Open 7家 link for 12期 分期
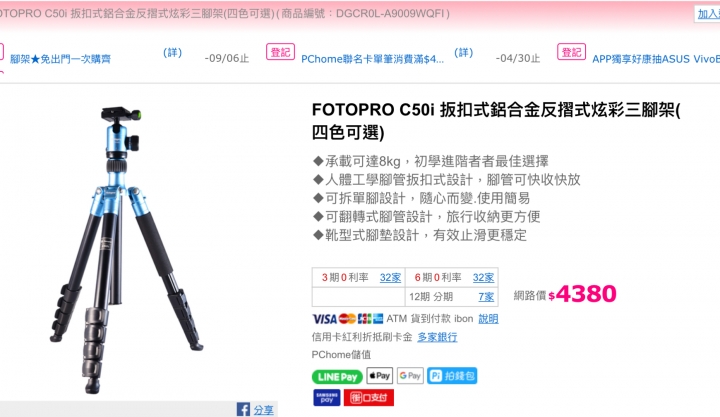 click(x=486, y=297)
